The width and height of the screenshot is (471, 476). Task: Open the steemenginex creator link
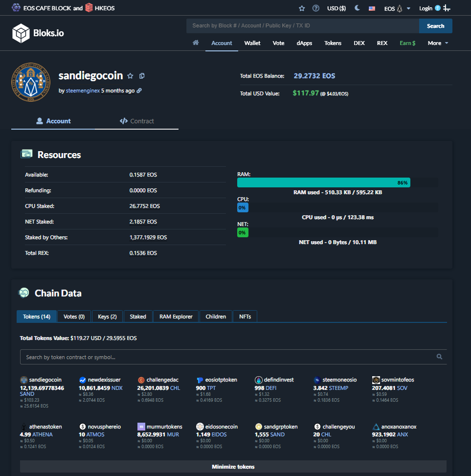click(x=83, y=91)
